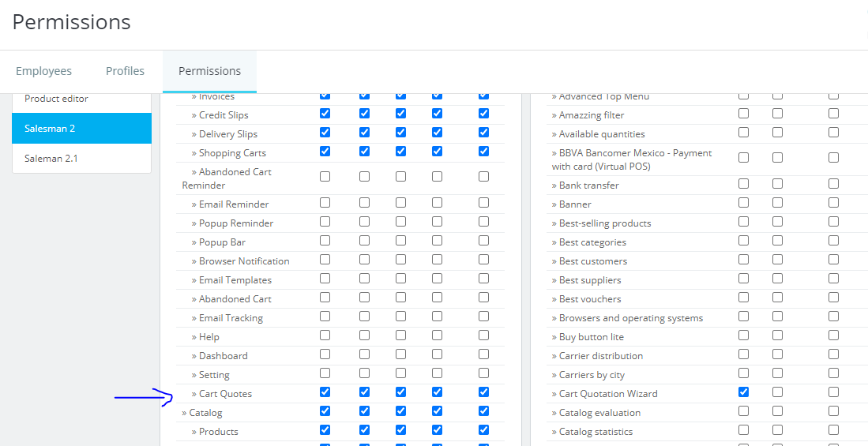Open the Profiles tab

[x=125, y=71]
